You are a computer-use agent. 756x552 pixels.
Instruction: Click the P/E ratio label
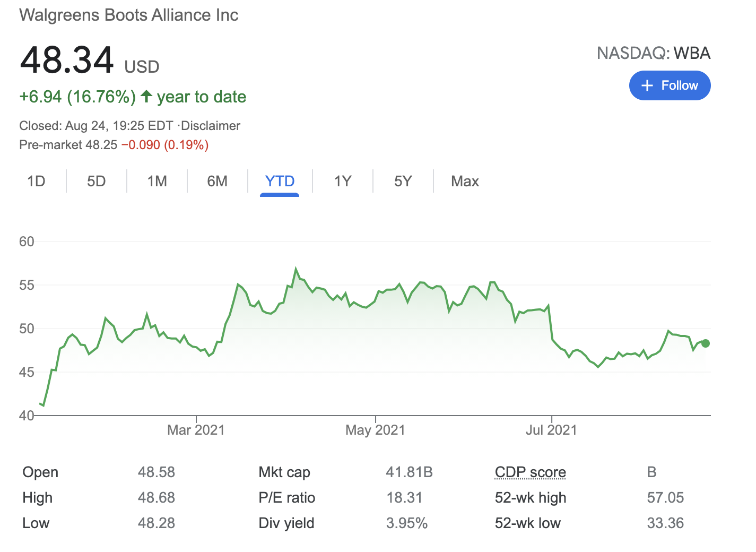tap(286, 497)
